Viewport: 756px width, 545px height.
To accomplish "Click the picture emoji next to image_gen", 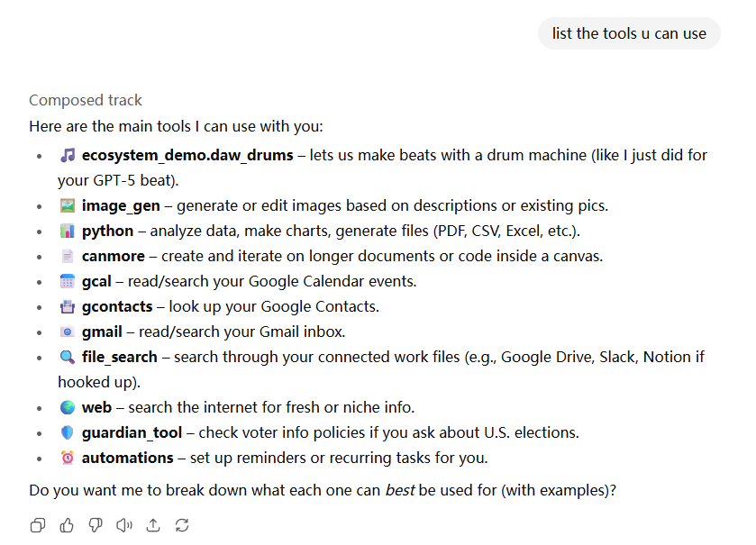I will click(x=68, y=205).
